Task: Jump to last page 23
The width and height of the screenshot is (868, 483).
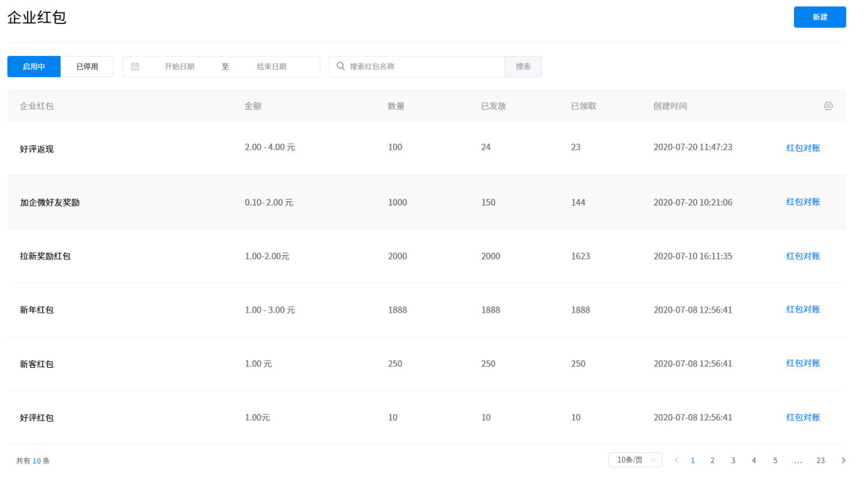Action: (x=820, y=461)
